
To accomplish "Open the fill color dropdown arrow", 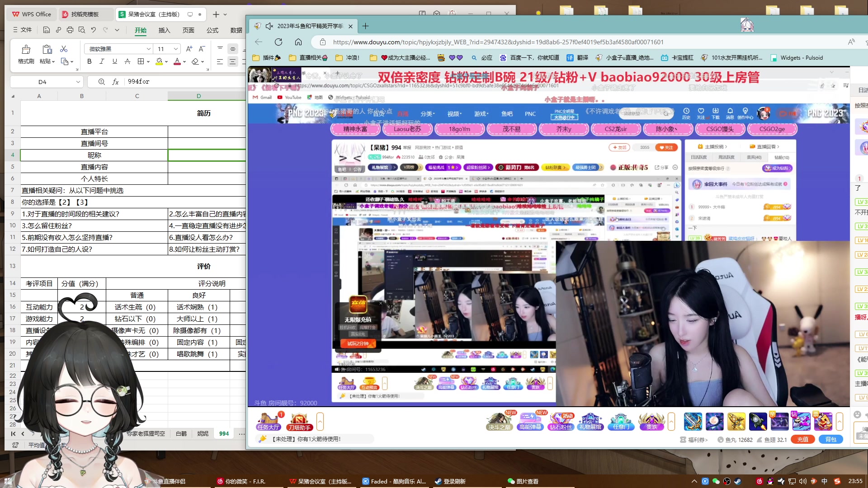I will pyautogui.click(x=166, y=61).
